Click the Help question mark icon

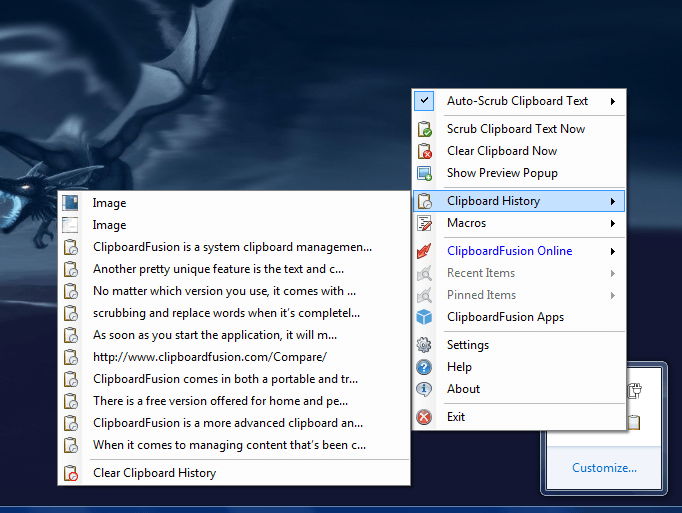click(x=425, y=367)
